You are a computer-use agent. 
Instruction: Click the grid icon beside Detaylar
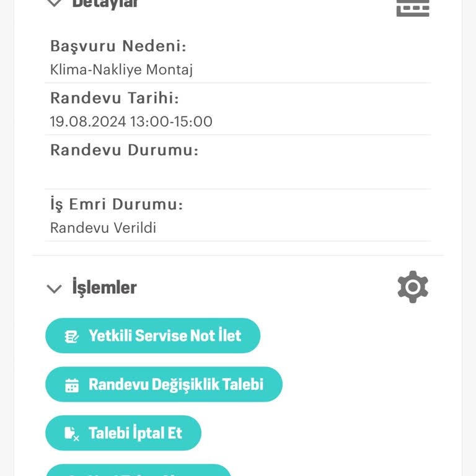[413, 6]
